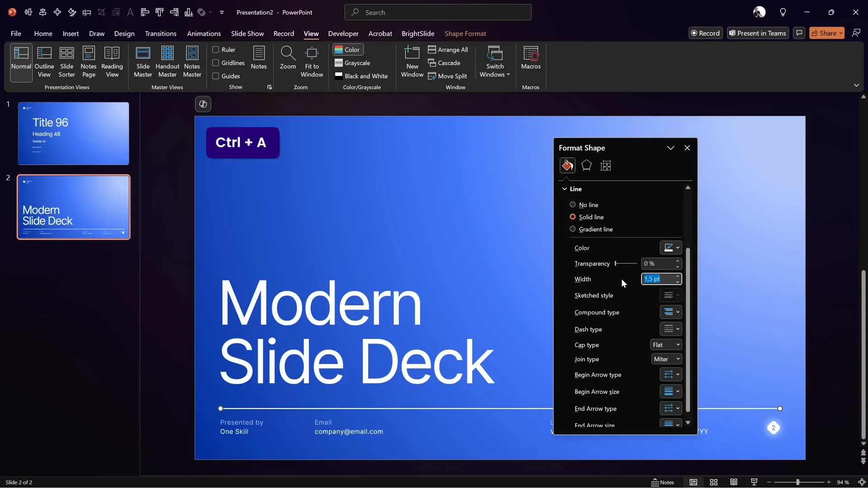Collapse the Line section in Format Shape
The width and height of the screenshot is (868, 488).
pos(565,189)
